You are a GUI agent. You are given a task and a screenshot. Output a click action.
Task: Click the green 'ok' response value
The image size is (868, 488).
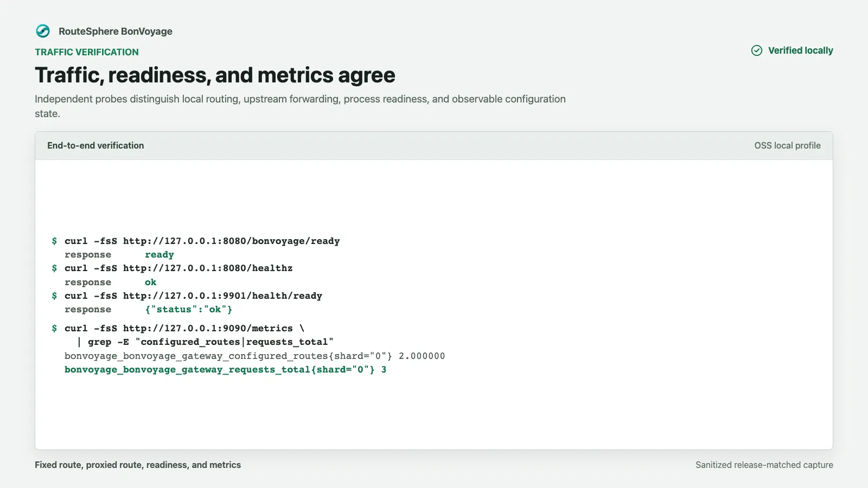click(x=151, y=282)
